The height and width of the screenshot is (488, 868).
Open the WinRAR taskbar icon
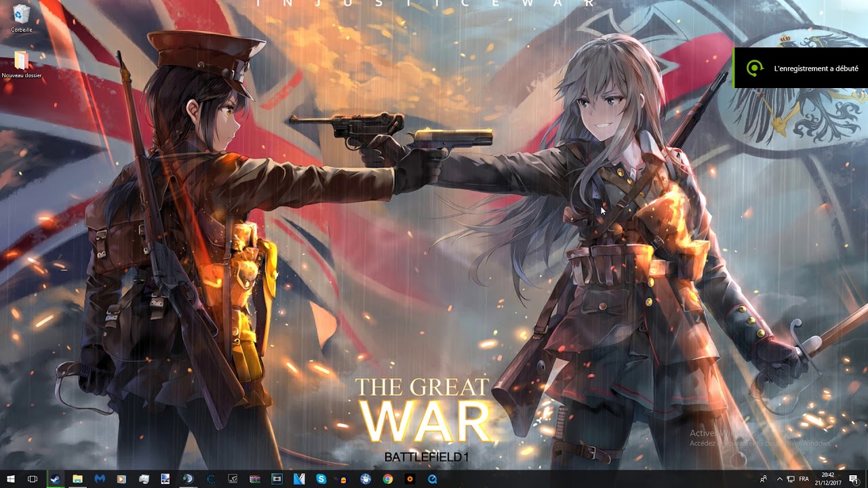tap(255, 479)
